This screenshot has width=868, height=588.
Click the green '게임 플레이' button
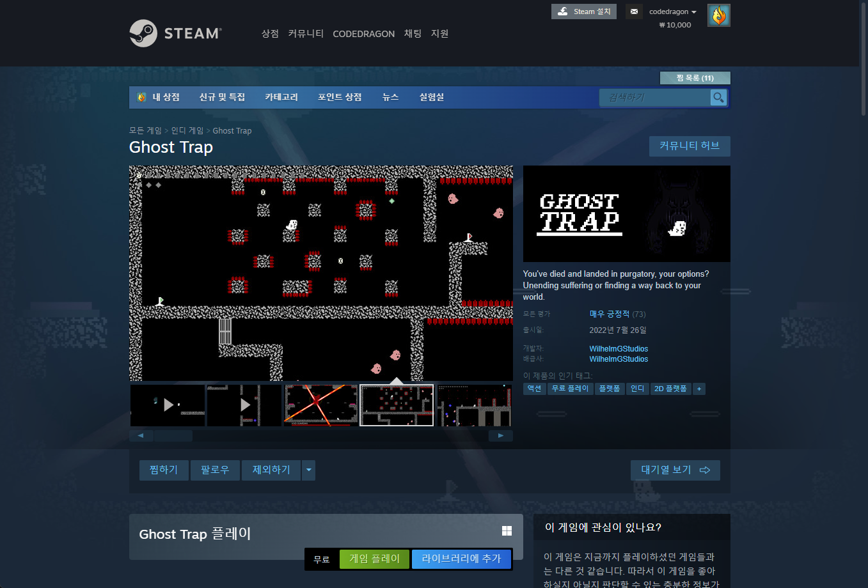[x=375, y=559]
